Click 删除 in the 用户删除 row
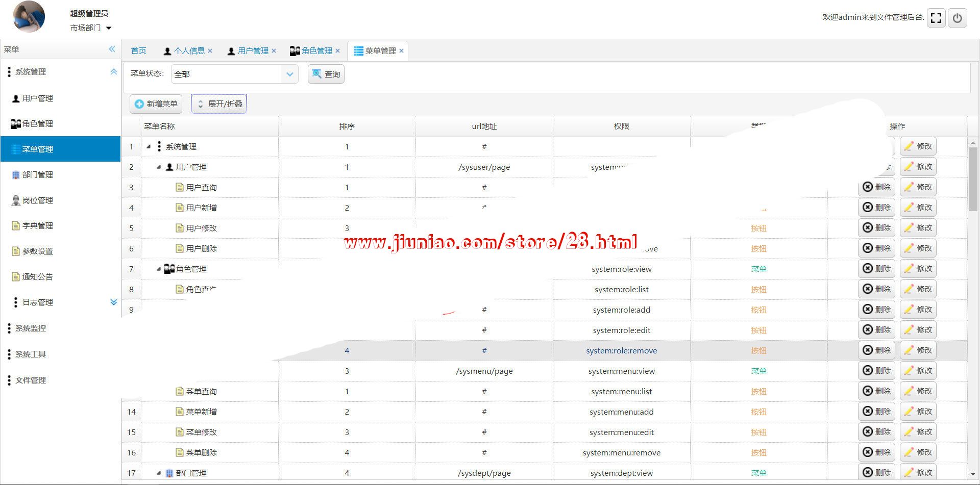This screenshot has width=980, height=485. [x=876, y=248]
